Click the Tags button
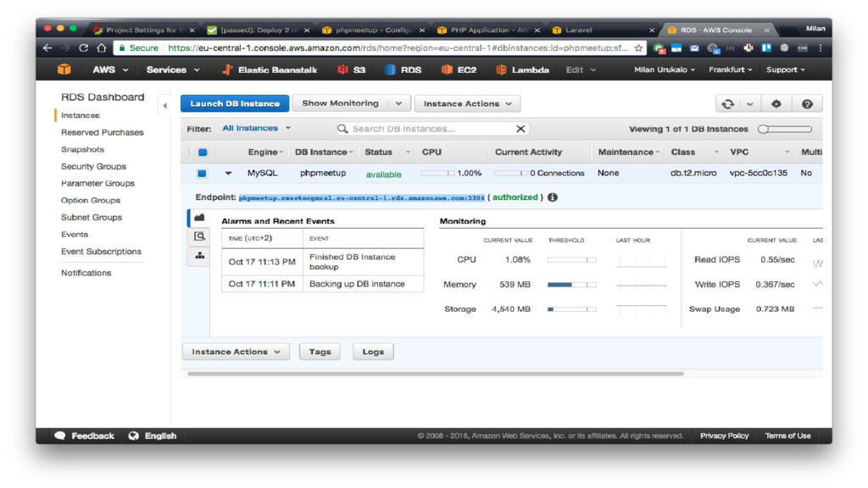This screenshot has height=488, width=868. 320,352
